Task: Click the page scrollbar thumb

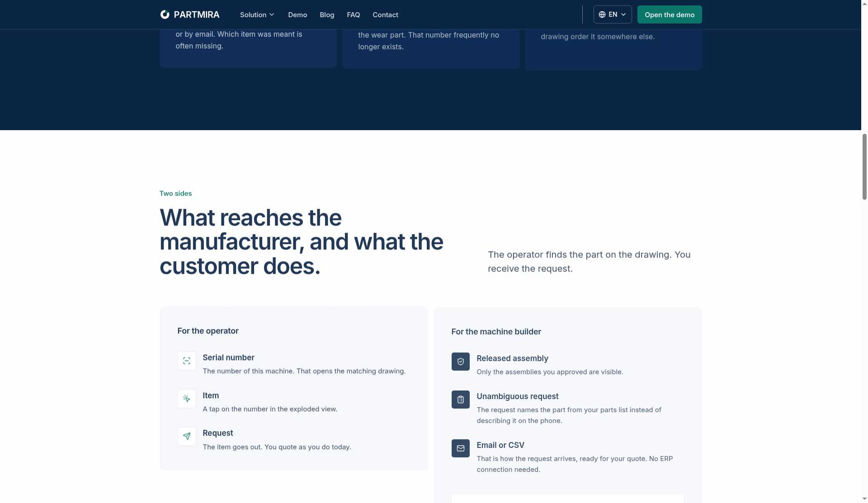Action: (864, 166)
